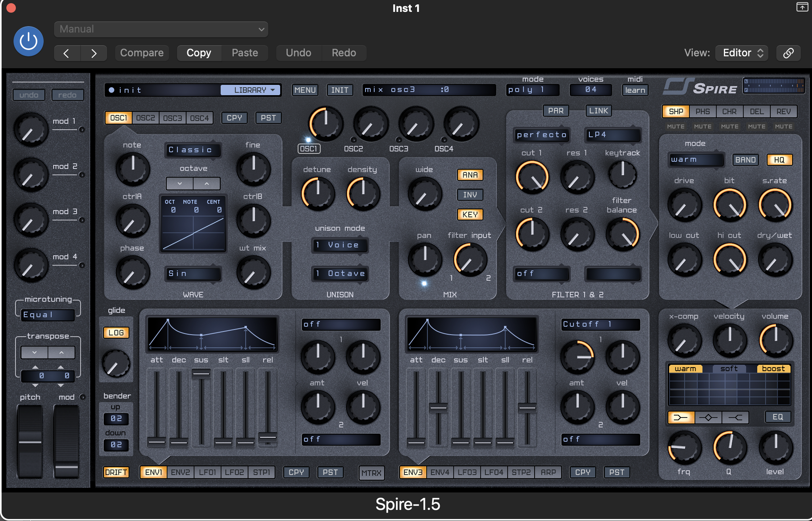Screen dimensions: 812x521
Task: Switch to the ARP tab
Action: pos(548,472)
